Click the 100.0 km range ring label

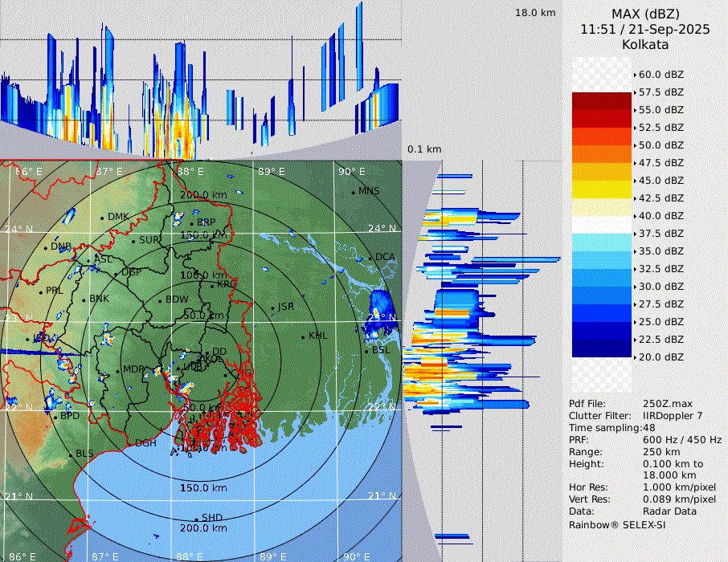202,275
